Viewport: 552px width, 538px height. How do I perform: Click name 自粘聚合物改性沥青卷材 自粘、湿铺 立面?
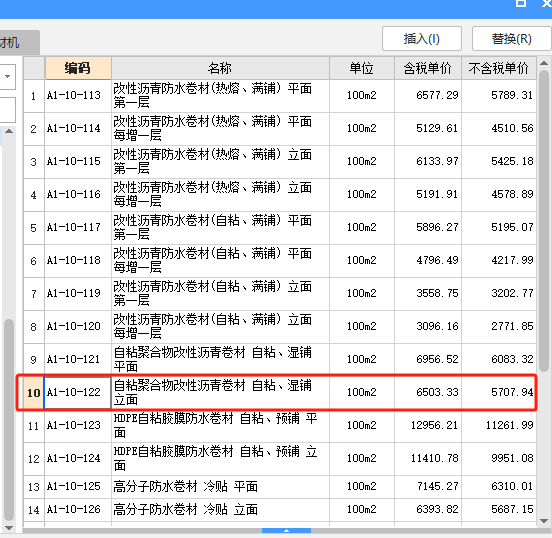(x=213, y=393)
